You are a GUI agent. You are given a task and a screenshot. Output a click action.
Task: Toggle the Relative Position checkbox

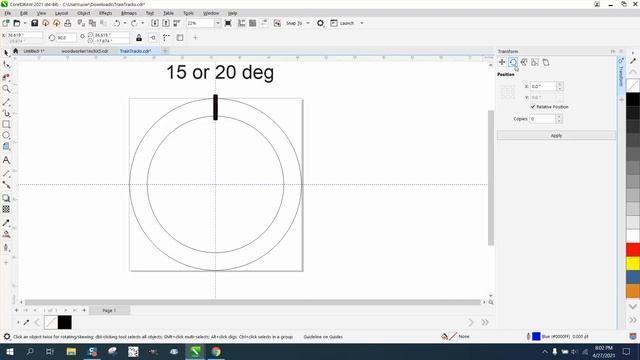coord(533,107)
